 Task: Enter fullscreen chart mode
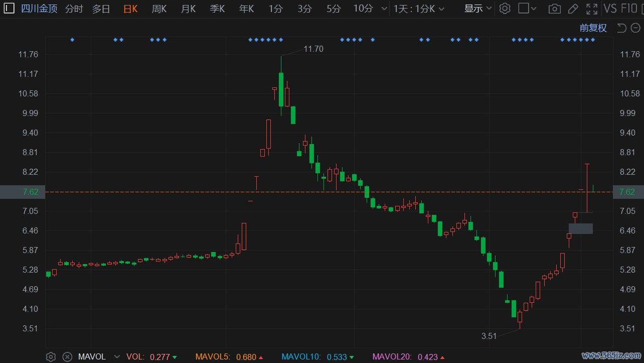[592, 9]
